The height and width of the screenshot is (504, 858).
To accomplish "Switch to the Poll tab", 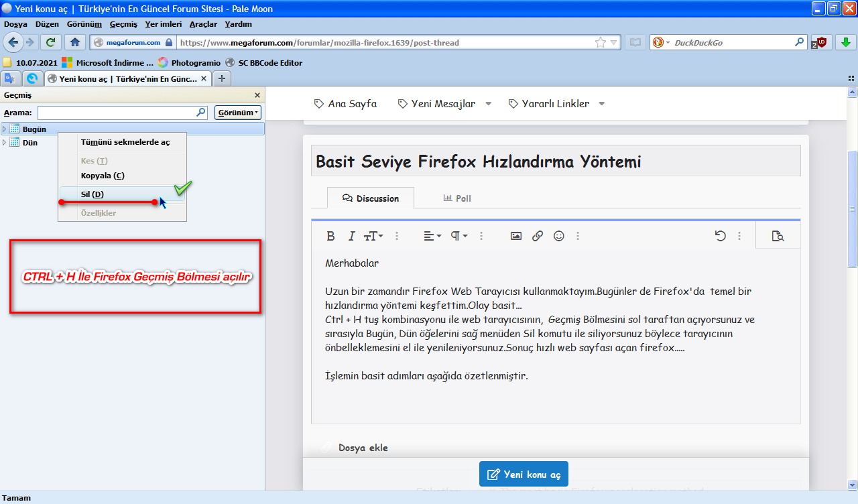I will [457, 198].
